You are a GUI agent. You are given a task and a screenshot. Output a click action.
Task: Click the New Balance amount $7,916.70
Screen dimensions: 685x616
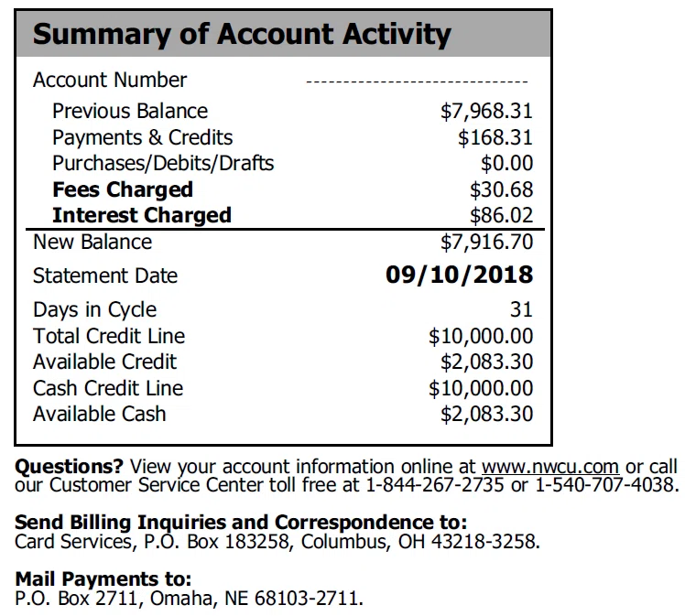pos(486,242)
